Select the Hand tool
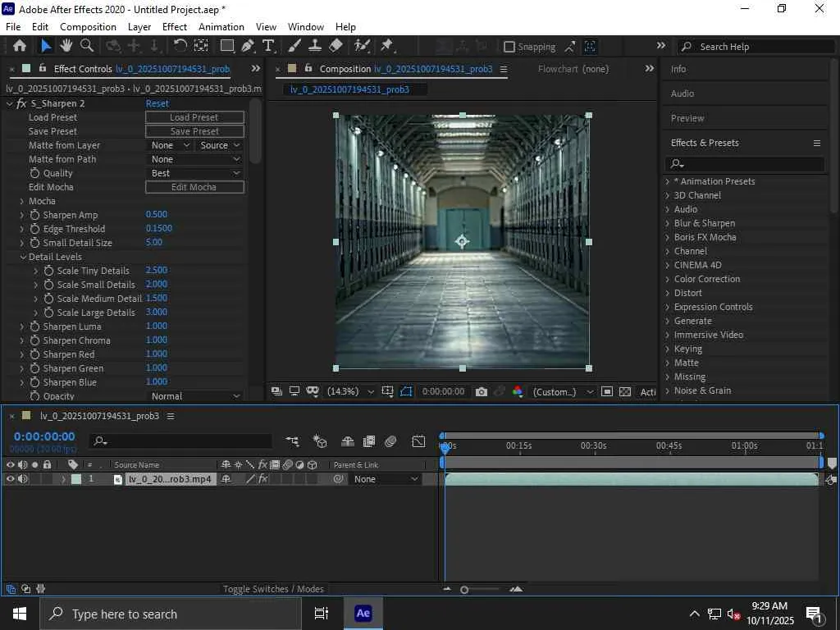This screenshot has width=840, height=630. [66, 46]
